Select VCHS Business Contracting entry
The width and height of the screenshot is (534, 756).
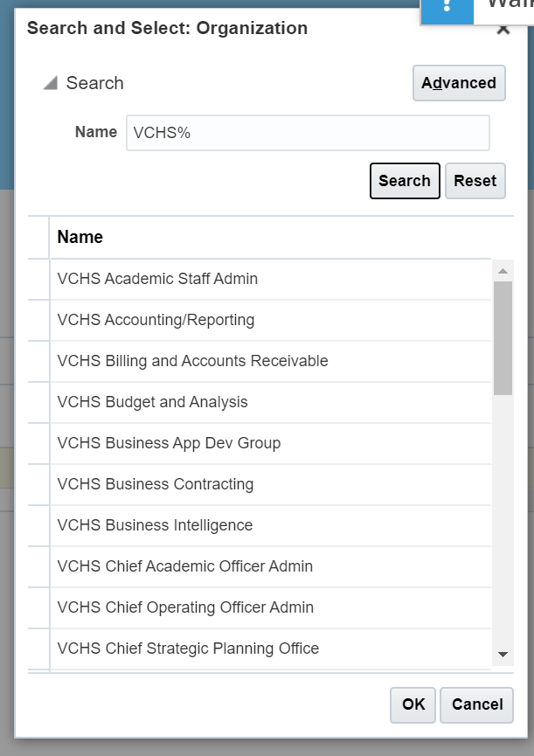(155, 484)
